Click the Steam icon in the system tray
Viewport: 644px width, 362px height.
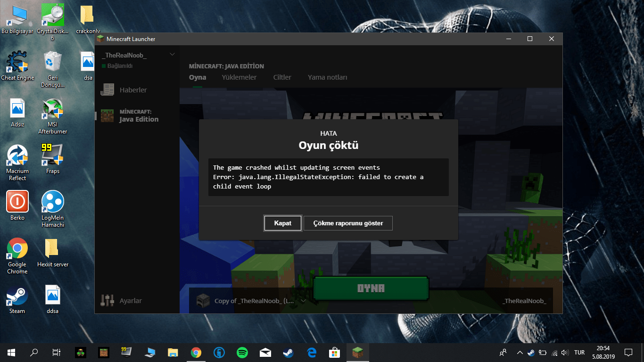[531, 352]
